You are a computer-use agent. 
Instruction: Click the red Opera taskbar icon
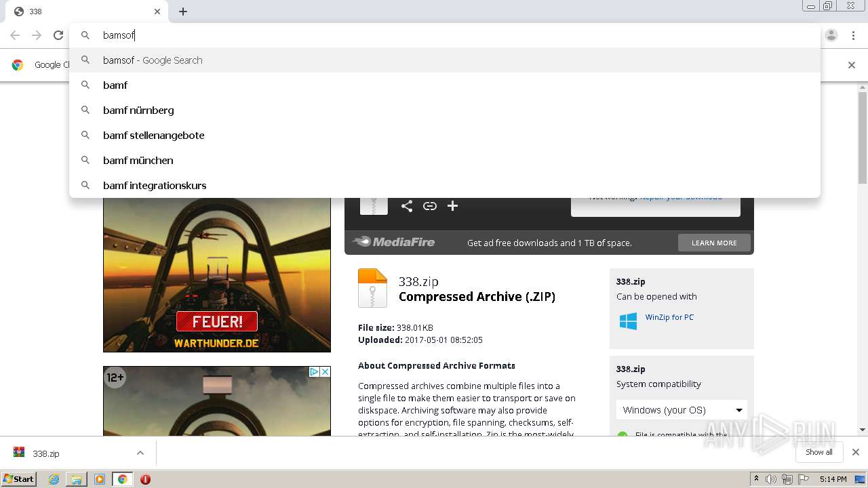(x=145, y=479)
